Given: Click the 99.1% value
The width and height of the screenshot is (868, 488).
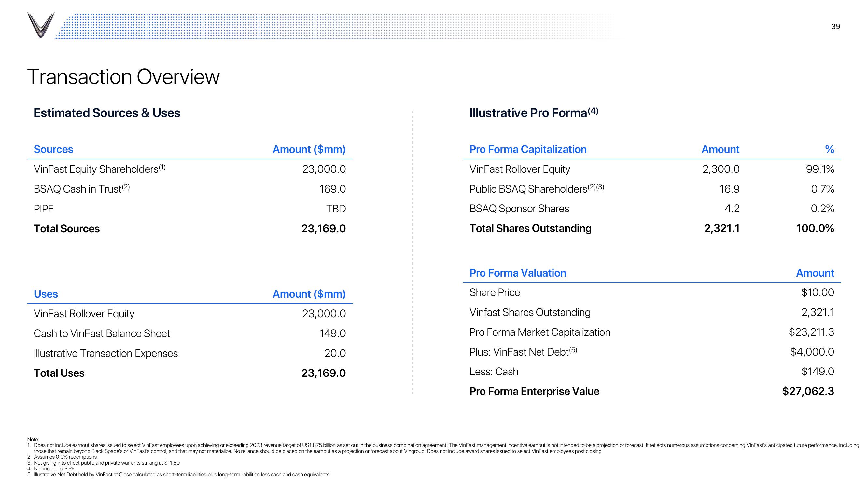Looking at the screenshot, I should click(820, 169).
